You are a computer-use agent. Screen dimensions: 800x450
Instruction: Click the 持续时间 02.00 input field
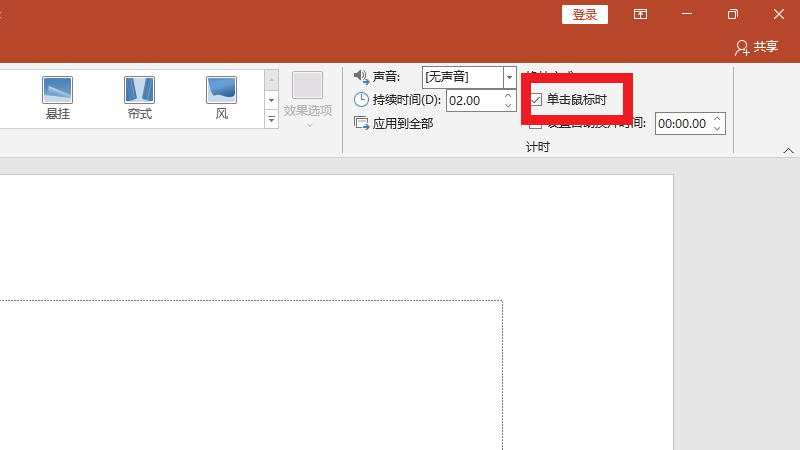tap(473, 100)
